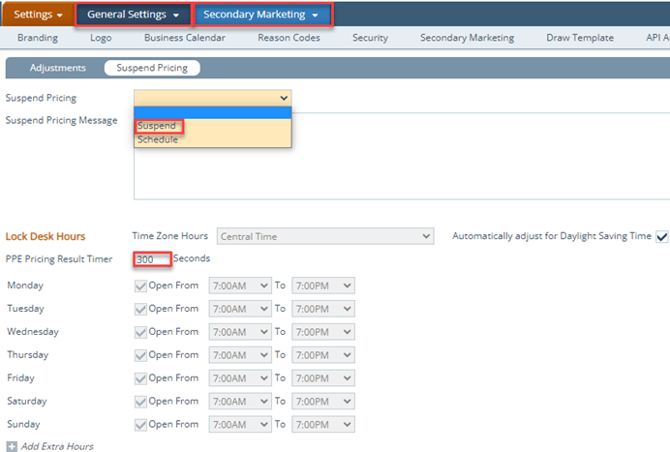Click Add Extra Hours link
The height and width of the screenshot is (452, 670).
[x=57, y=446]
